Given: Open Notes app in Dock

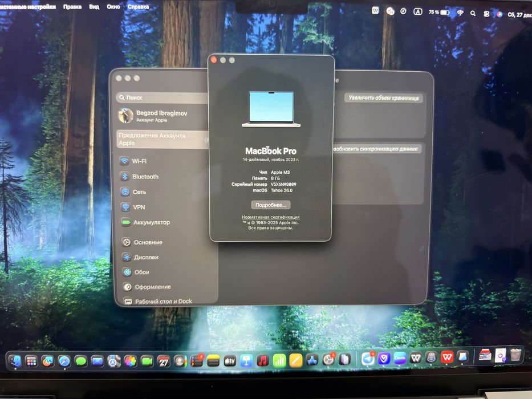Looking at the screenshot, I should tap(213, 361).
